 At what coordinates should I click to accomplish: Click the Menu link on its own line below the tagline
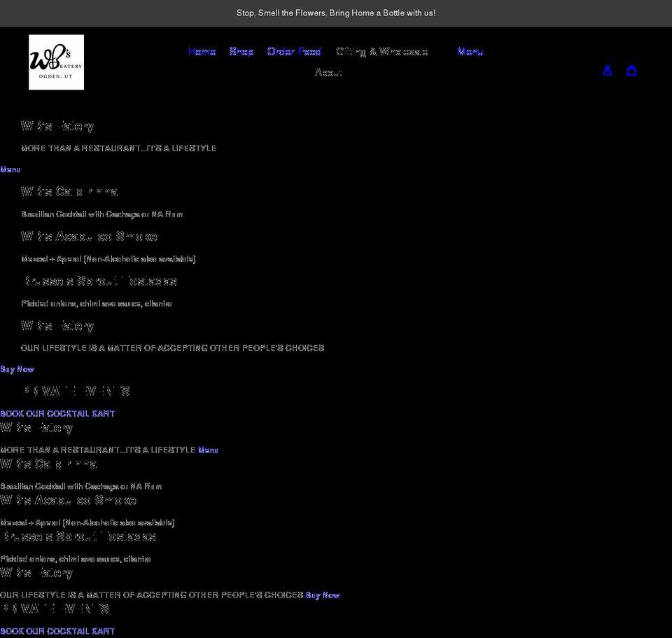click(x=10, y=169)
